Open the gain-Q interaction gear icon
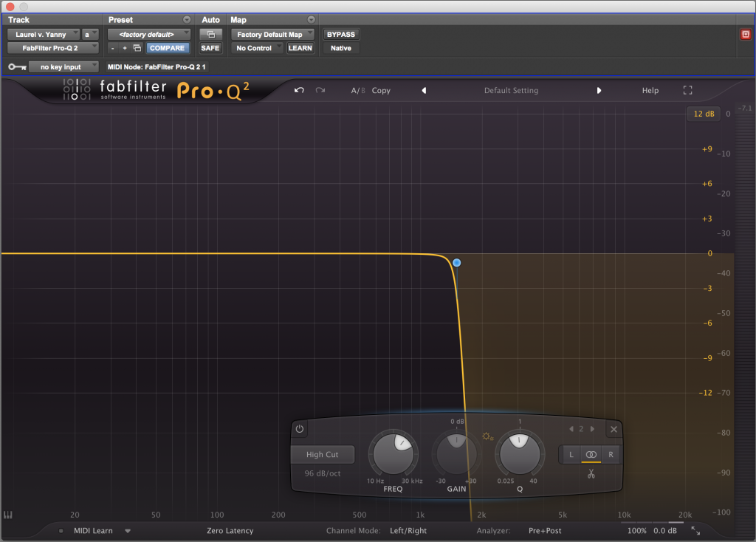The image size is (756, 542). pyautogui.click(x=487, y=436)
